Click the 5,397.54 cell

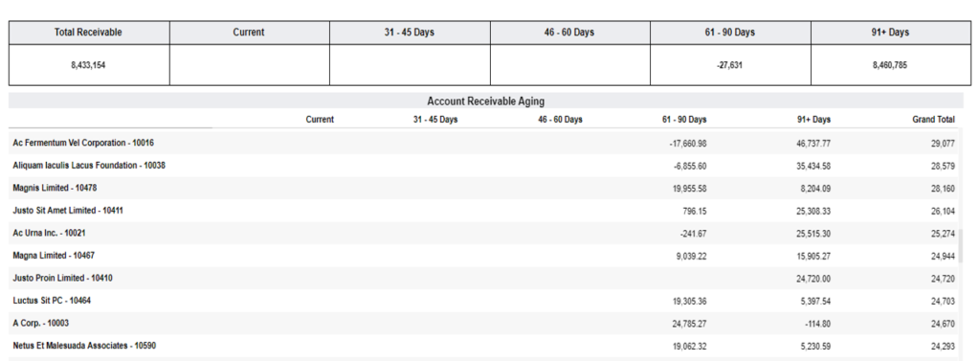(x=815, y=302)
